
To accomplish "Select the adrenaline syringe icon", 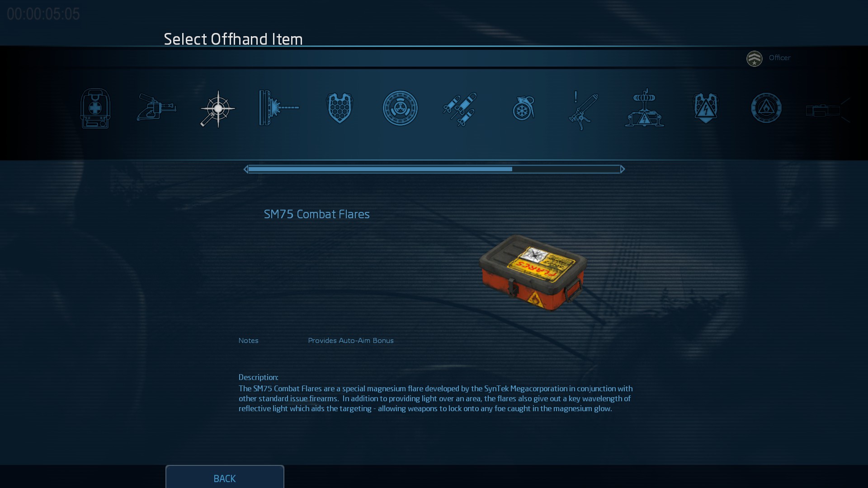I will pyautogui.click(x=583, y=110).
